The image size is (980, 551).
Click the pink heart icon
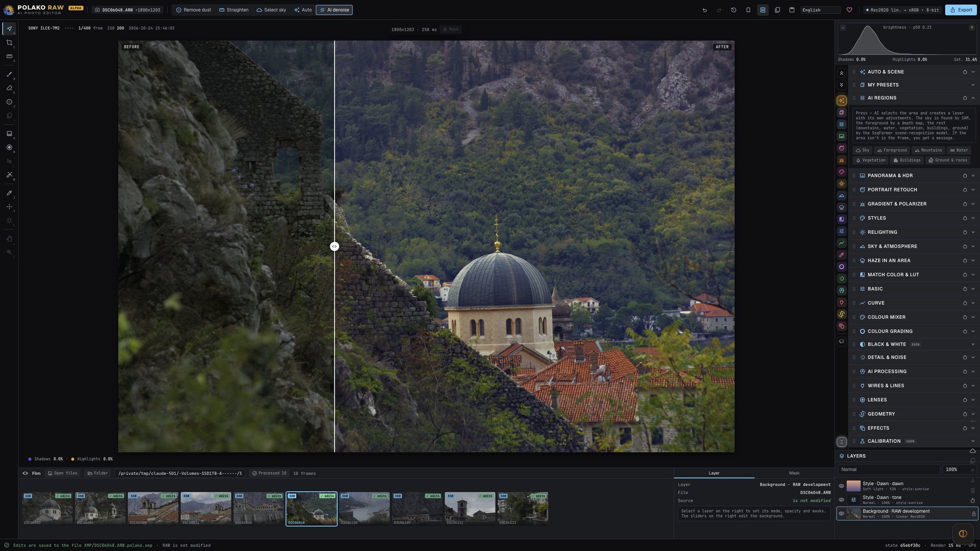point(849,10)
